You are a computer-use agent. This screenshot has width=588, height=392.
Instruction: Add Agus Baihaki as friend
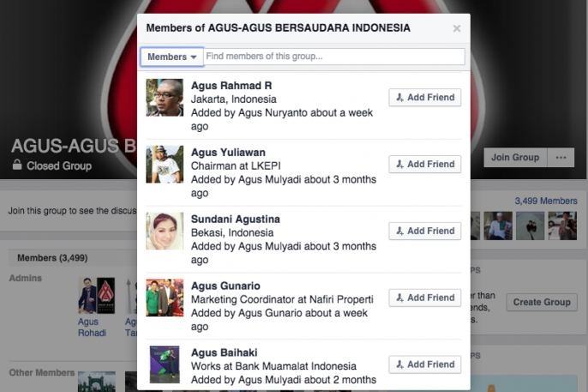[x=425, y=365]
